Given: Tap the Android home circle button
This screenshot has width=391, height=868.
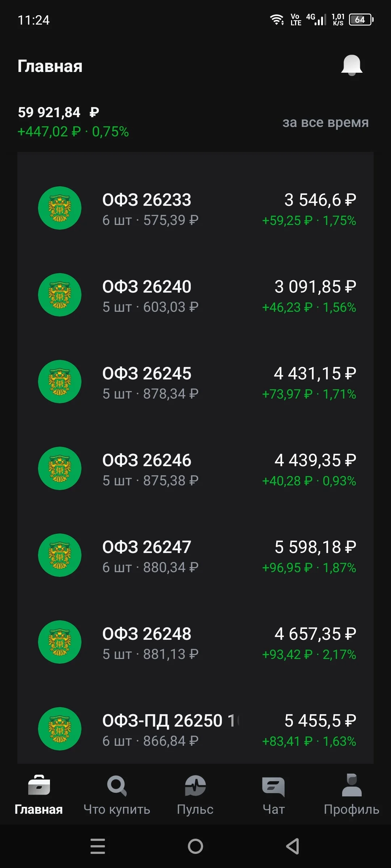Looking at the screenshot, I should (195, 846).
